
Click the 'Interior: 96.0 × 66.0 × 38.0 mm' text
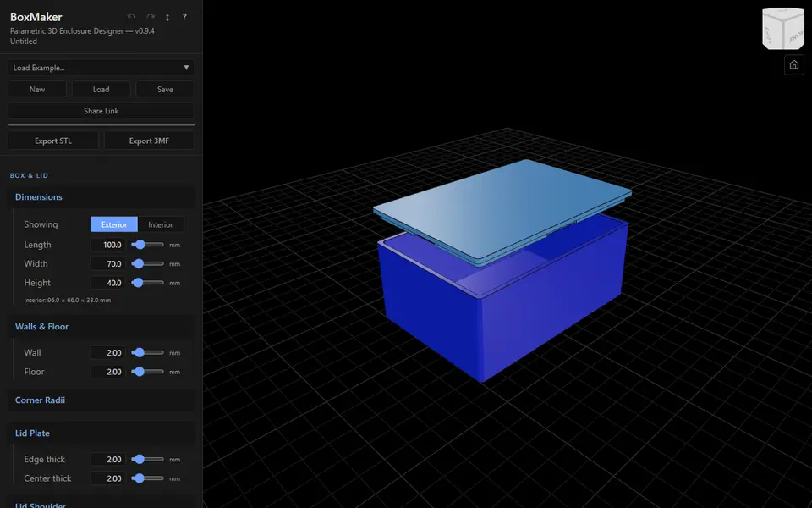point(68,300)
